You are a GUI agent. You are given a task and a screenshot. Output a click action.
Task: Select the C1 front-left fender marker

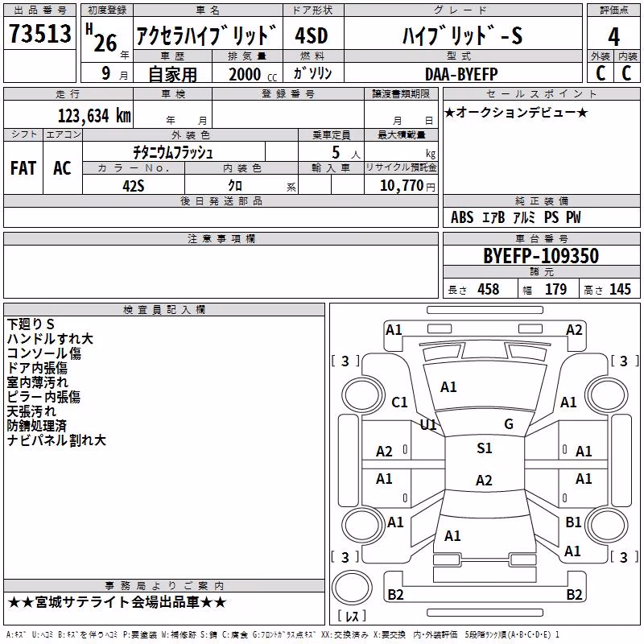pos(399,402)
